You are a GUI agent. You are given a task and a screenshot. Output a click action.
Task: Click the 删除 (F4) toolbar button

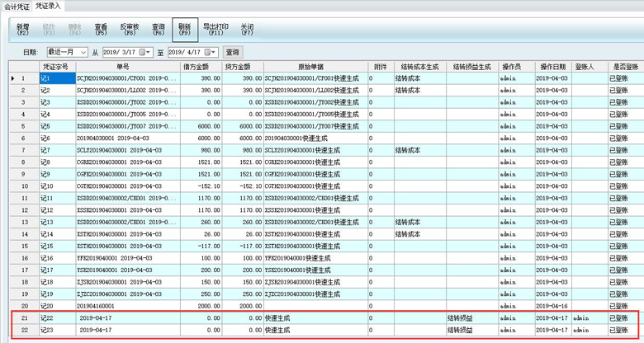pyautogui.click(x=74, y=30)
